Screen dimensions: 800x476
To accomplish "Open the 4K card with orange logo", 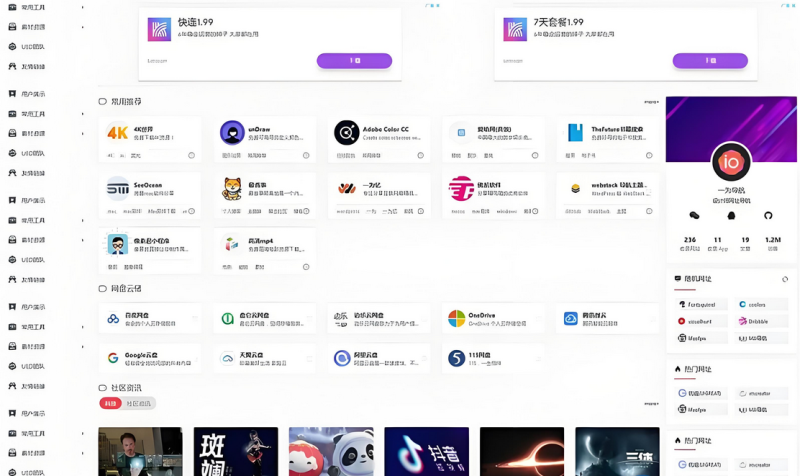I will coord(149,139).
